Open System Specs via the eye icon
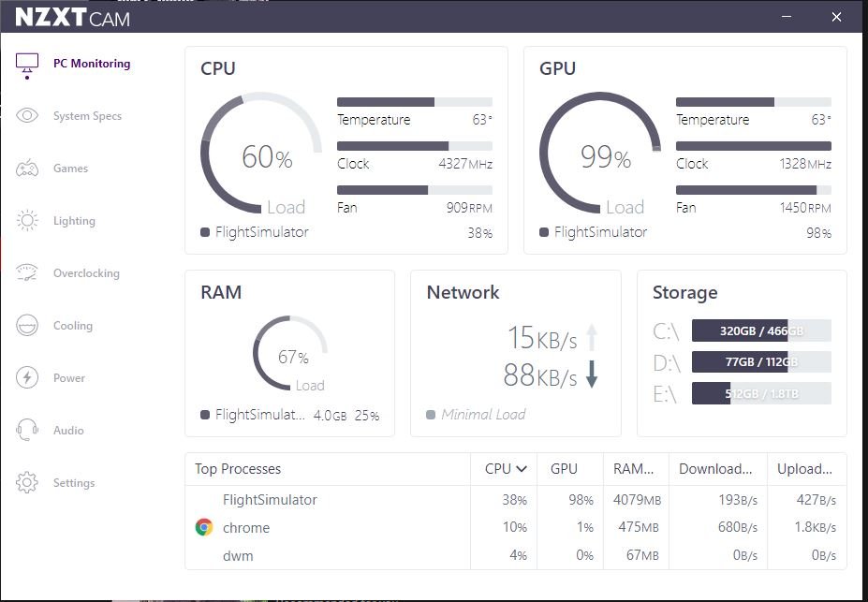Image resolution: width=868 pixels, height=602 pixels. pos(27,116)
